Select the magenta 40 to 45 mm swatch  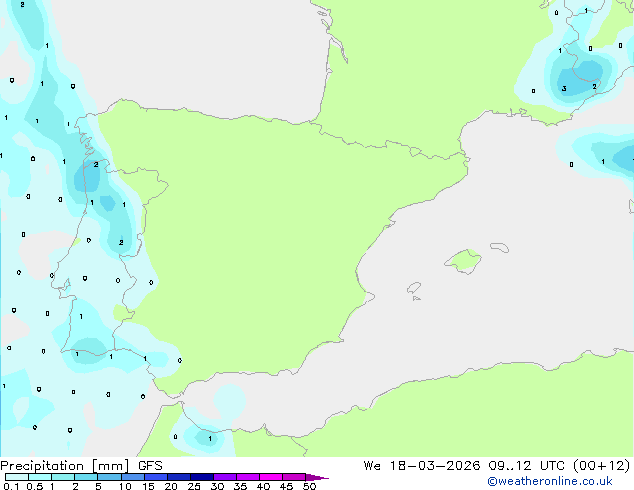tap(271, 477)
